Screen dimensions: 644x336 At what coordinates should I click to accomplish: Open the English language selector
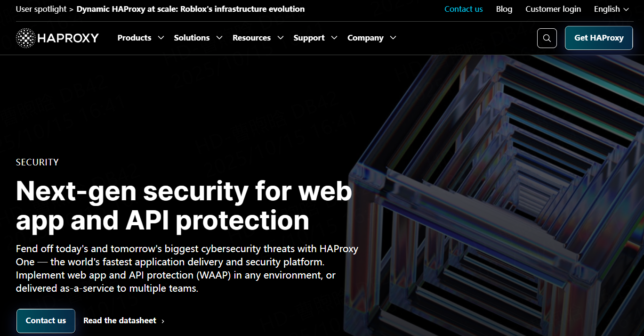click(x=612, y=9)
